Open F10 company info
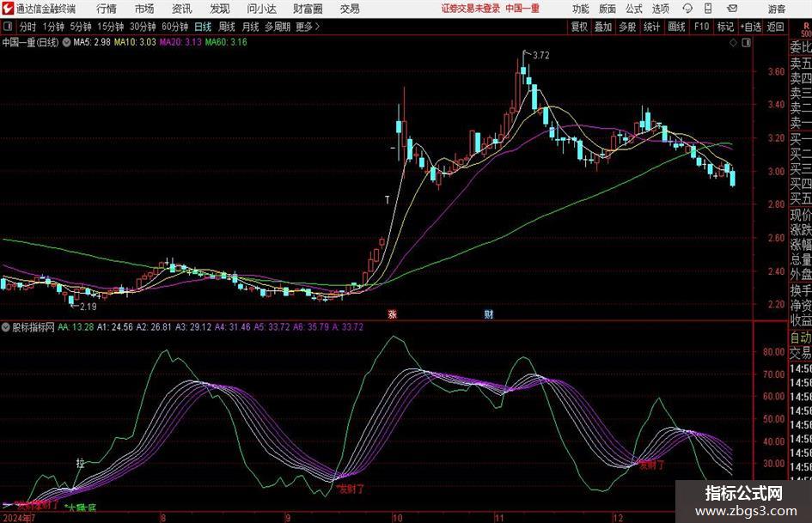This screenshot has height=523, width=812. pos(702,27)
